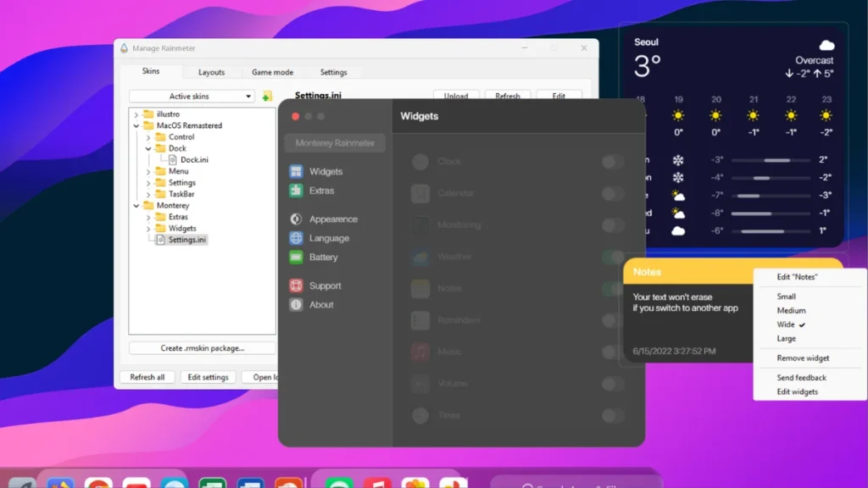Image resolution: width=868 pixels, height=488 pixels.
Task: Select Edit "Notes" menu entry
Action: [797, 277]
